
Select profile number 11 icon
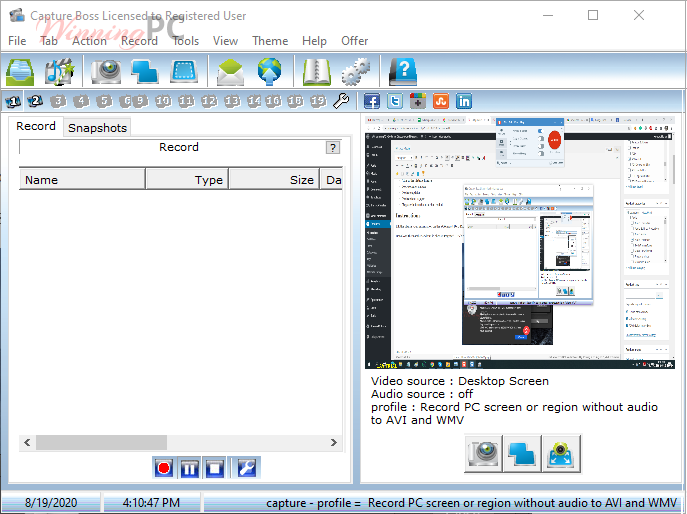(186, 102)
